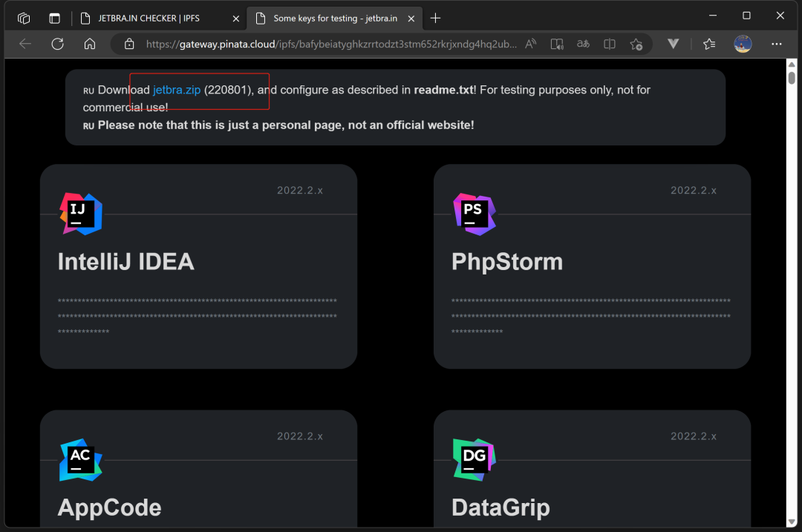Click the PhpStorm logo icon

pos(474,214)
